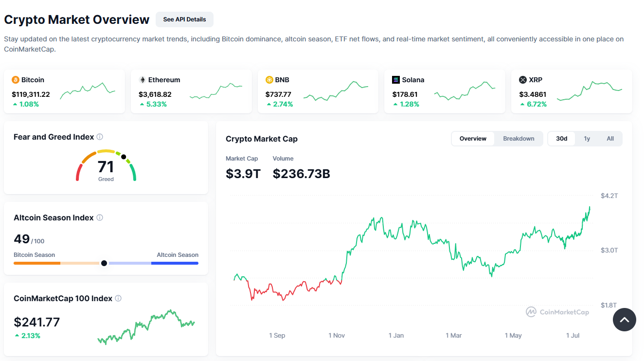
Task: Open Altcoin Season Index info icon
Action: (100, 218)
